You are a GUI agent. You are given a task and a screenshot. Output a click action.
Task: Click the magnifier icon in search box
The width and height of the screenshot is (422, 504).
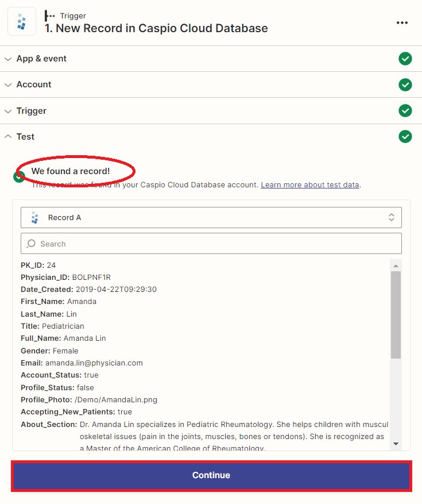point(31,244)
